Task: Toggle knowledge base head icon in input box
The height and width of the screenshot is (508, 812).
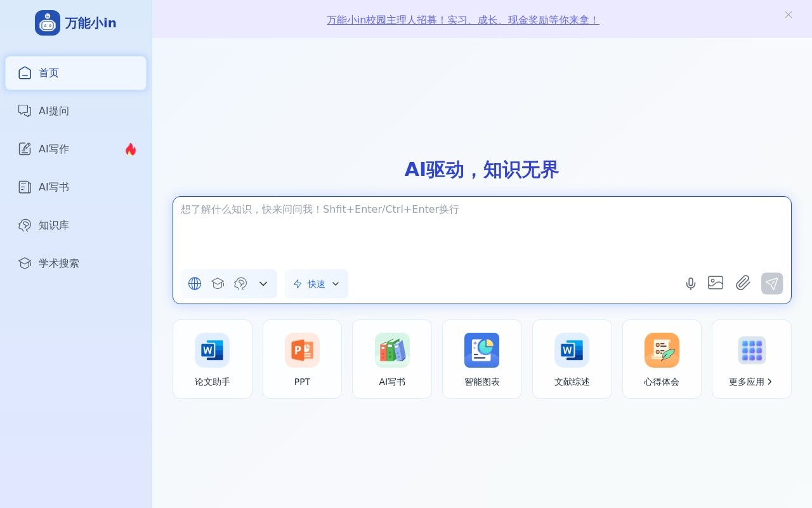Action: [240, 284]
